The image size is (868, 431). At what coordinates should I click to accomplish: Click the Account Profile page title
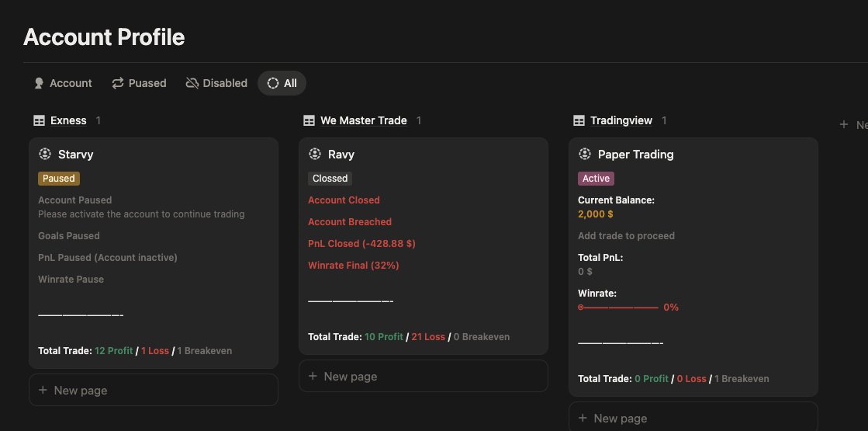pyautogui.click(x=104, y=37)
